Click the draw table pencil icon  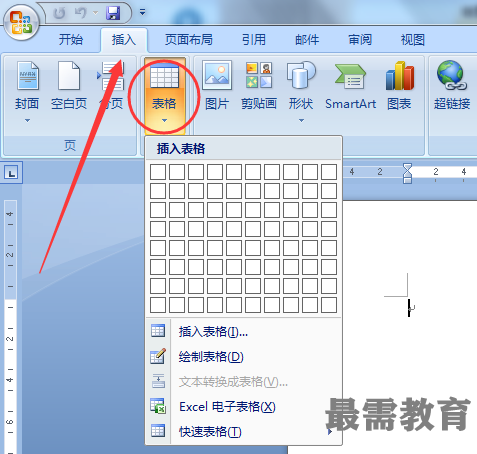point(158,356)
